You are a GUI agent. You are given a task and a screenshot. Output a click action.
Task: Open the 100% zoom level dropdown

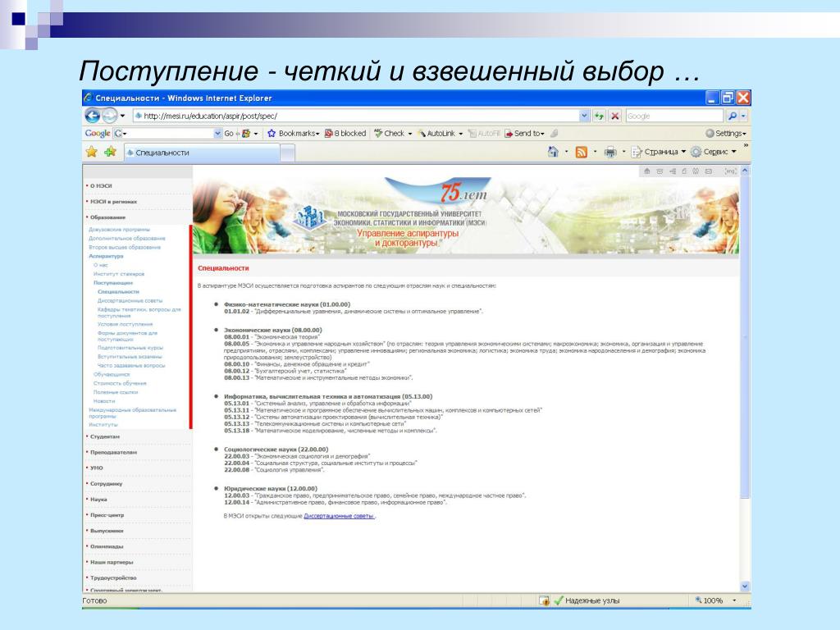(734, 600)
